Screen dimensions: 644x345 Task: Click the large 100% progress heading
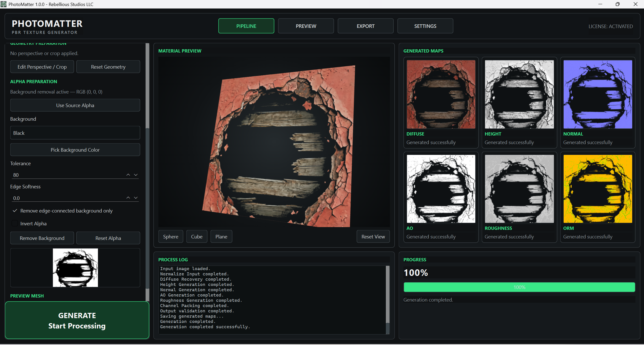[x=416, y=273]
